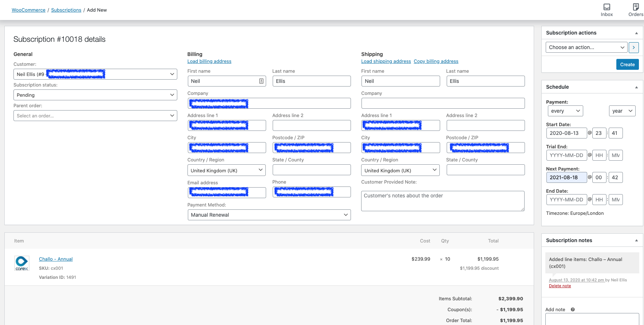Click Billing Postcode / ZIP field
The image size is (644, 325).
[x=312, y=148]
